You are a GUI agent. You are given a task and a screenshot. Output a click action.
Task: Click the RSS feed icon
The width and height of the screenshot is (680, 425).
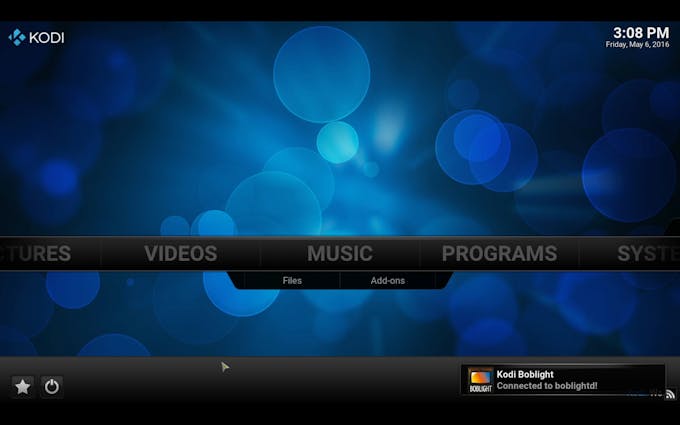pos(670,394)
